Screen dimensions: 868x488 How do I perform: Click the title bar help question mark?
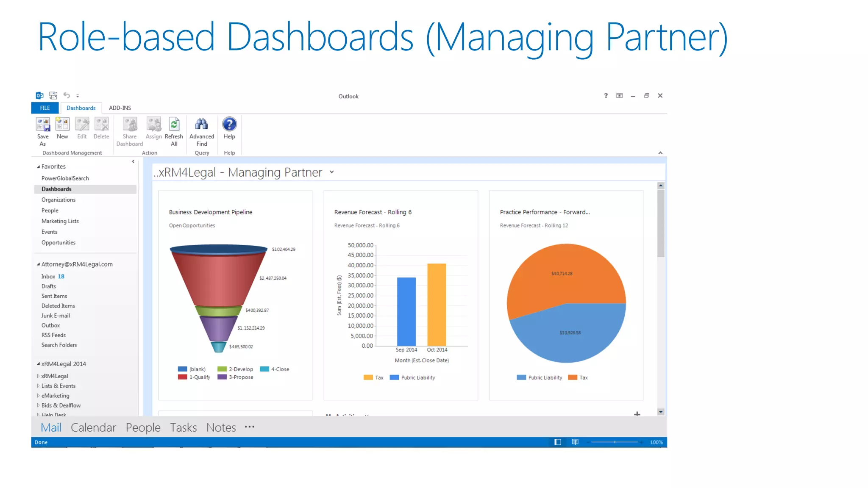pyautogui.click(x=606, y=96)
